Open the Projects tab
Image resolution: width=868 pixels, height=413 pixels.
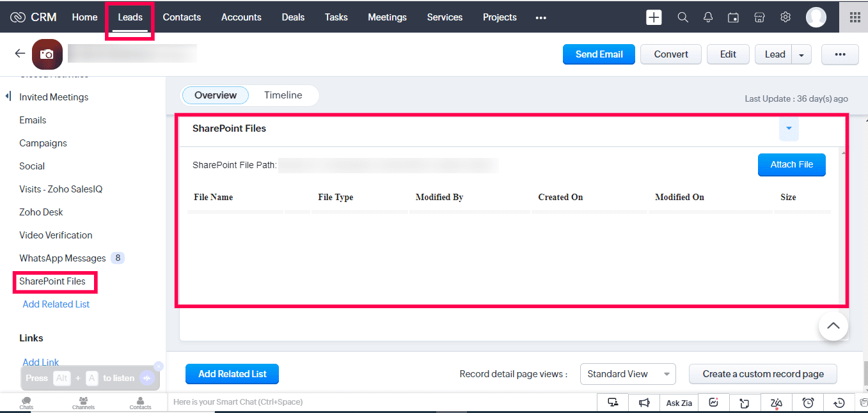(500, 17)
